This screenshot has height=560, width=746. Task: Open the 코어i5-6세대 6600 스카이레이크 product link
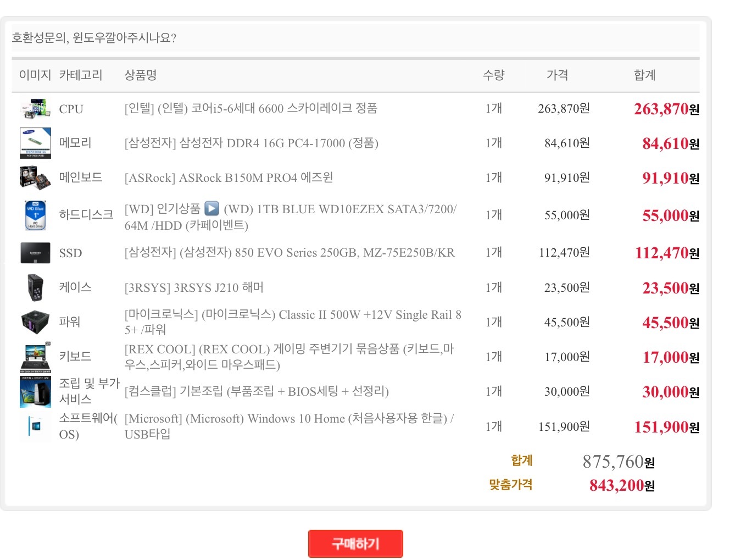251,108
